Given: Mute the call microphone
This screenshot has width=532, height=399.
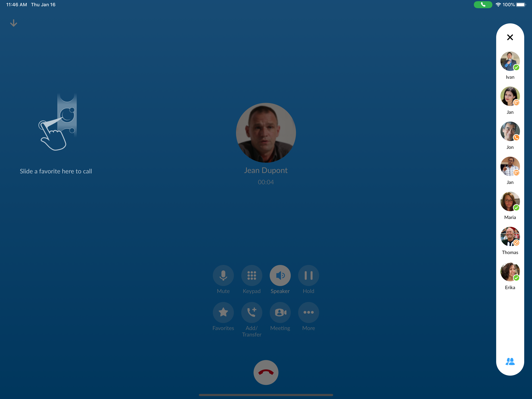Looking at the screenshot, I should 223,275.
